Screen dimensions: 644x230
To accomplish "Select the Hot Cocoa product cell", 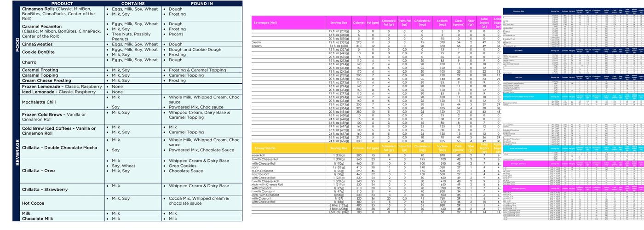I will (62, 203).
